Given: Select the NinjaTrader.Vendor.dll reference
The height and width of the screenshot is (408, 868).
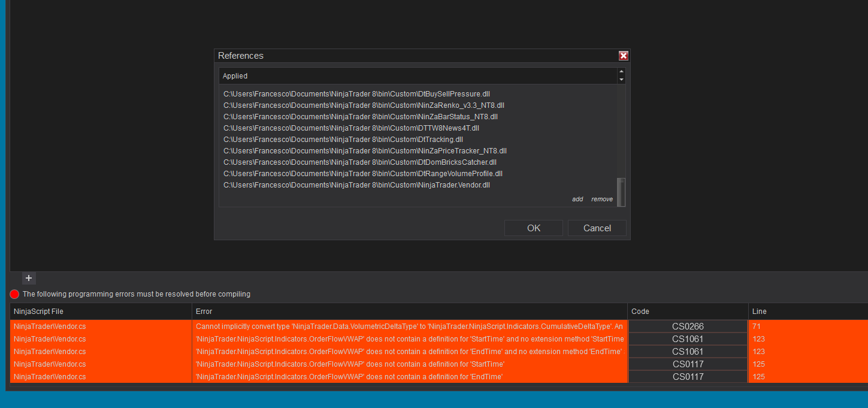Looking at the screenshot, I should click(x=356, y=185).
